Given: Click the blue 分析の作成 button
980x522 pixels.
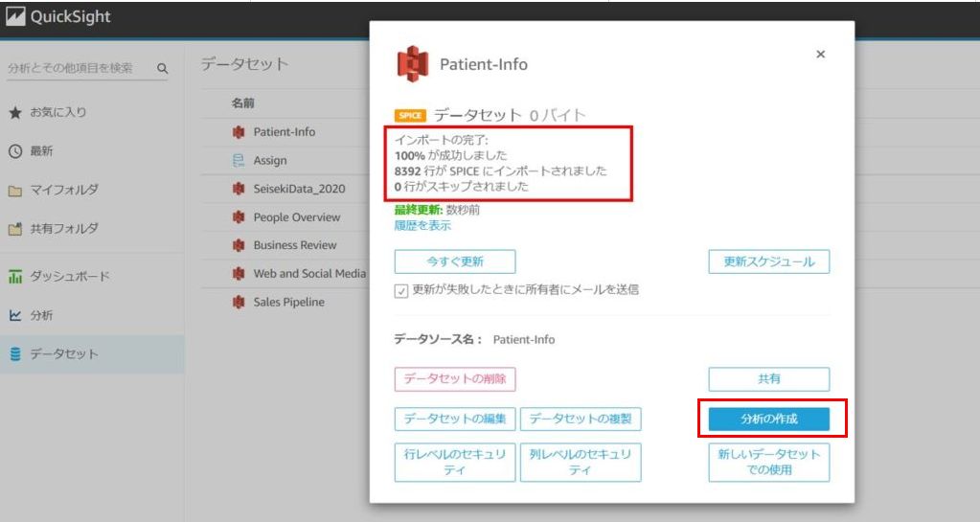Looking at the screenshot, I should [x=768, y=419].
